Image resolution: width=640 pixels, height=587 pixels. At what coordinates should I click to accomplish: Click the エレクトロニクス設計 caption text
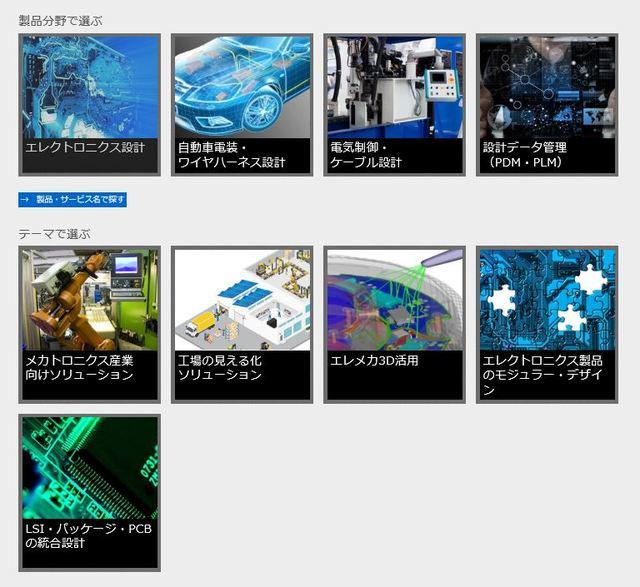(85, 147)
